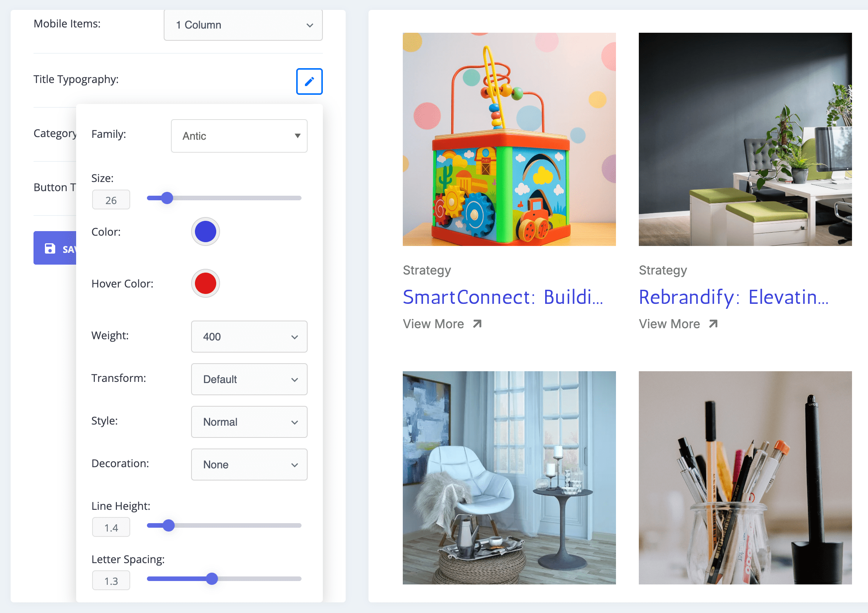Open the SmartConnect title link
This screenshot has width=868, height=613.
503,297
